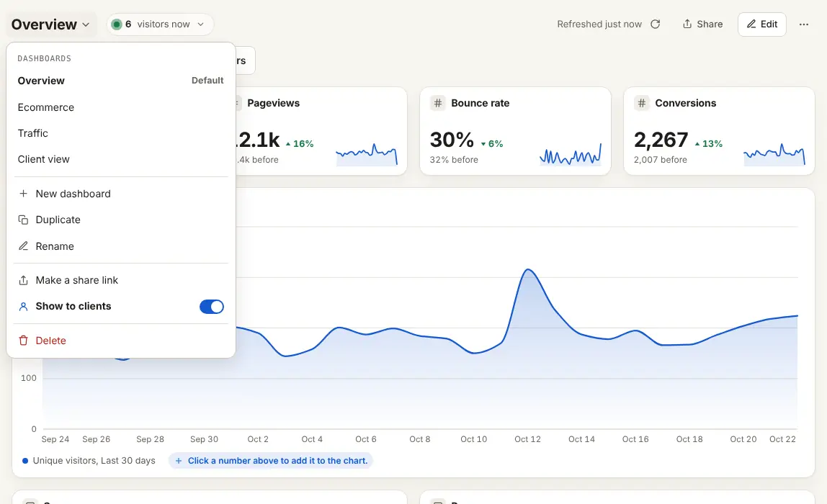
Task: Click the Rename text label
Action: click(x=55, y=246)
